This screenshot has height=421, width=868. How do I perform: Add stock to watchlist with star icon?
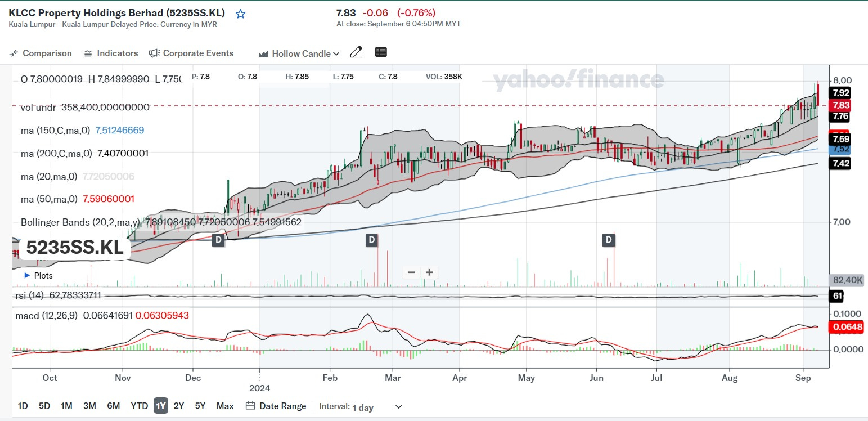[241, 14]
